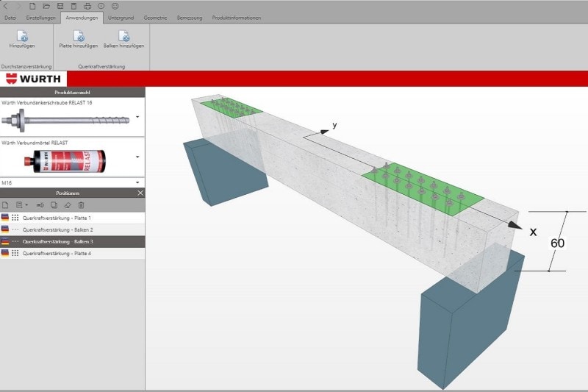Click the save-as icon next to the print icon

74,6
